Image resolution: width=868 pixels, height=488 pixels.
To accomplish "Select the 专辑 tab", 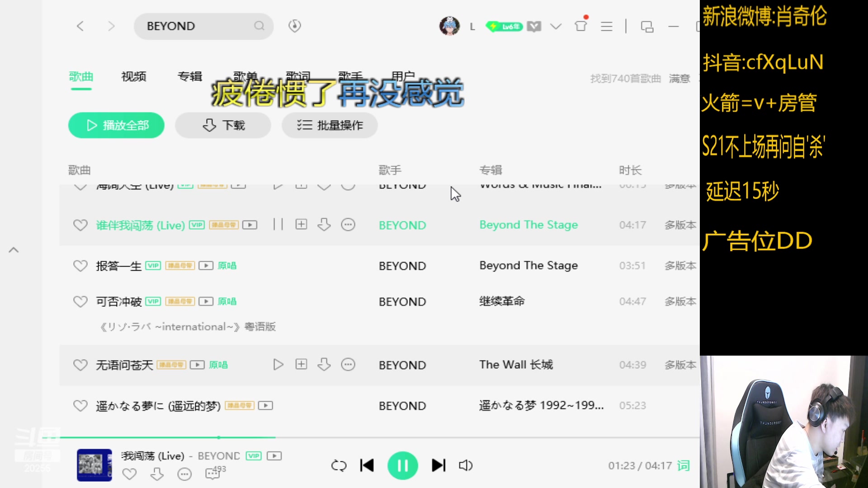I will (x=190, y=77).
